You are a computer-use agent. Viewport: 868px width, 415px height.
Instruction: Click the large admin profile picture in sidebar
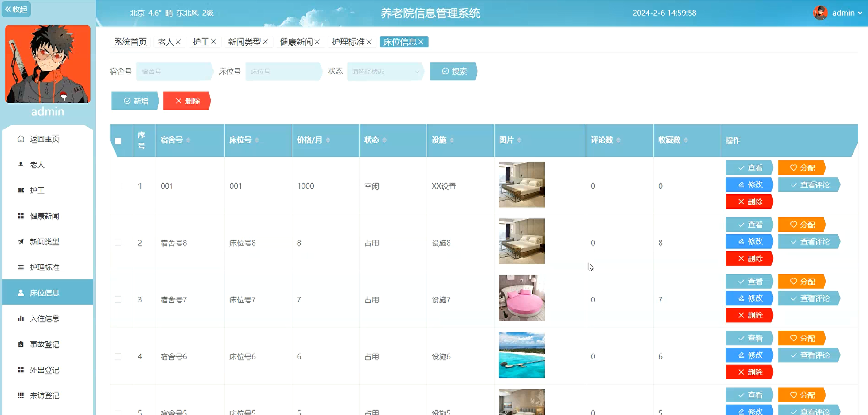click(48, 64)
